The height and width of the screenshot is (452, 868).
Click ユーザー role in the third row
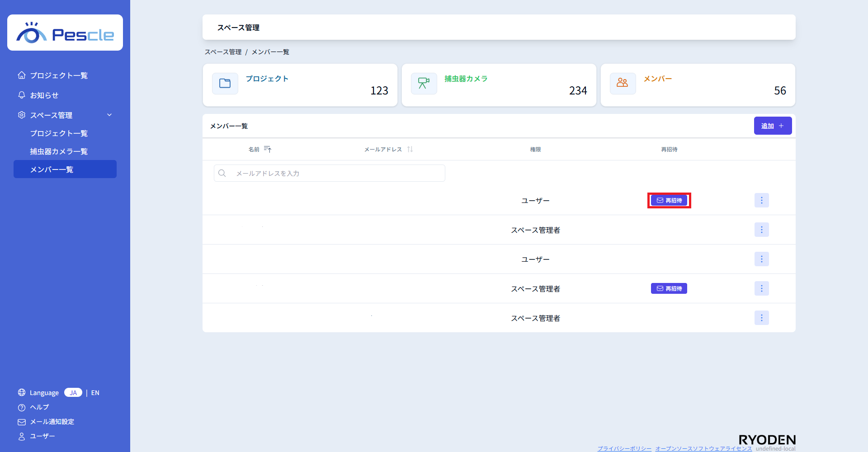click(x=536, y=259)
